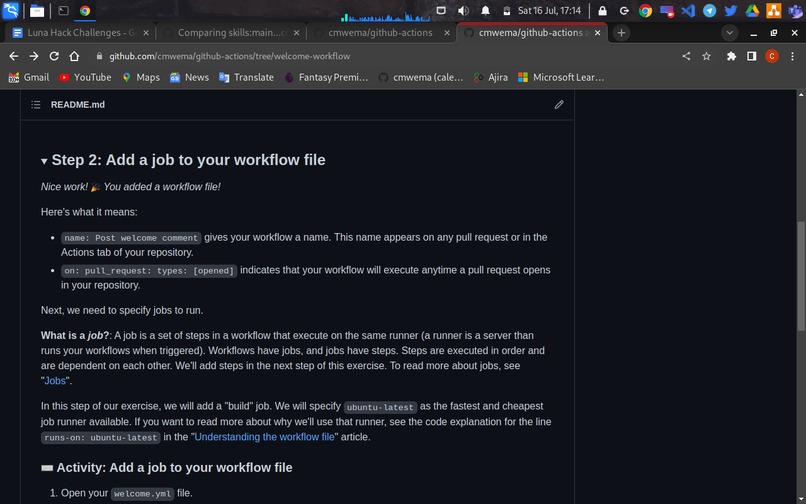Open the notifications bell in the tray
Viewport: 806px width, 504px height.
click(485, 10)
